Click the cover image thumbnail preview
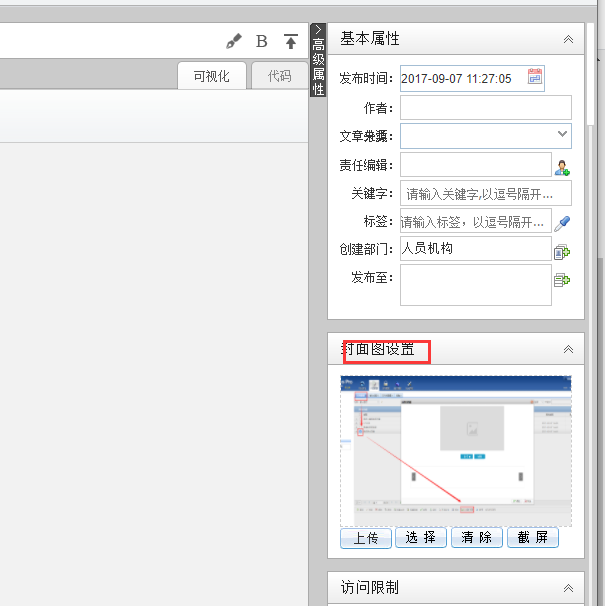 456,450
